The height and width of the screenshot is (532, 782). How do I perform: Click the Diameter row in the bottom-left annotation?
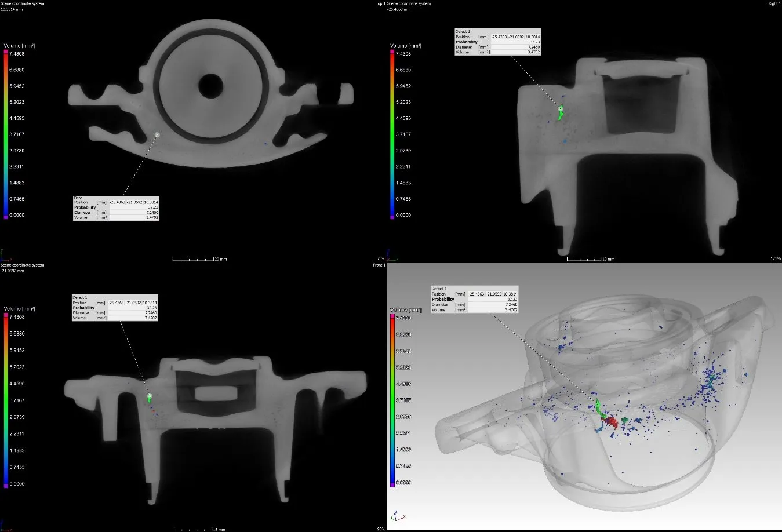tap(115, 313)
